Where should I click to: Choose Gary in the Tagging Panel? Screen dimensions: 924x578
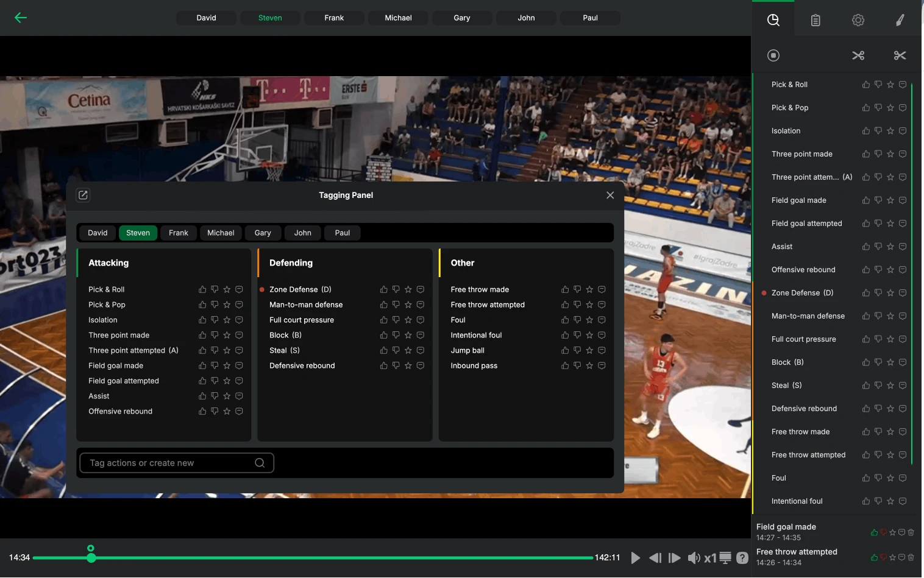point(263,233)
